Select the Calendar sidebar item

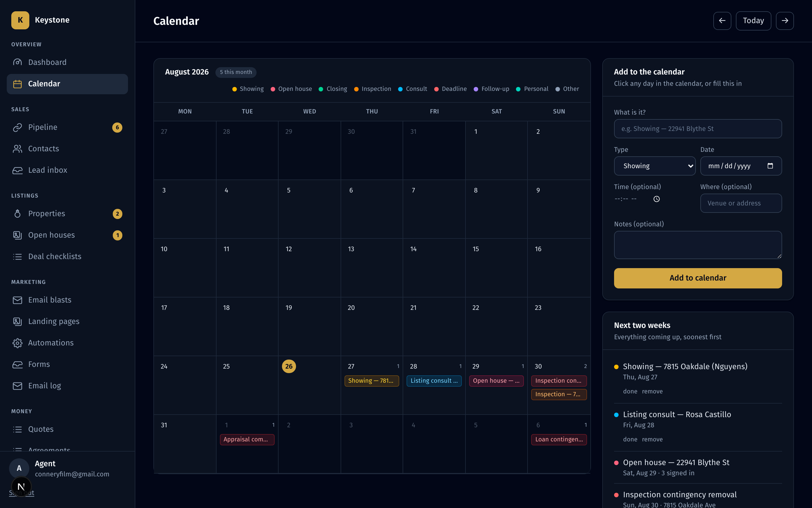click(x=67, y=84)
